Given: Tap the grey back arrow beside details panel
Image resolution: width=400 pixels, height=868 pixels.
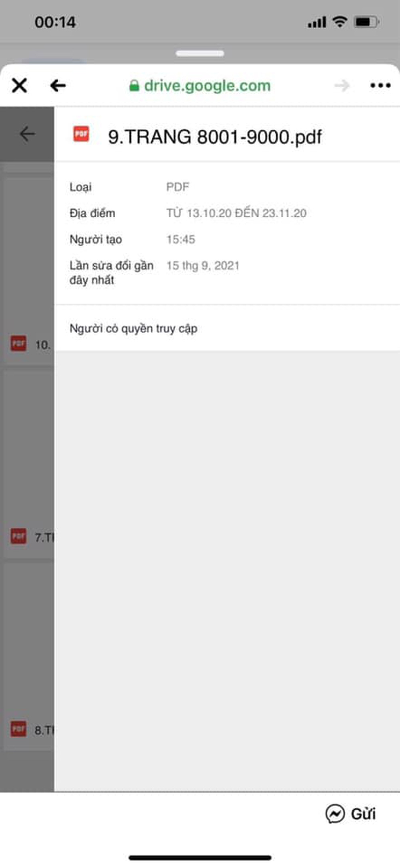Looking at the screenshot, I should 27,134.
